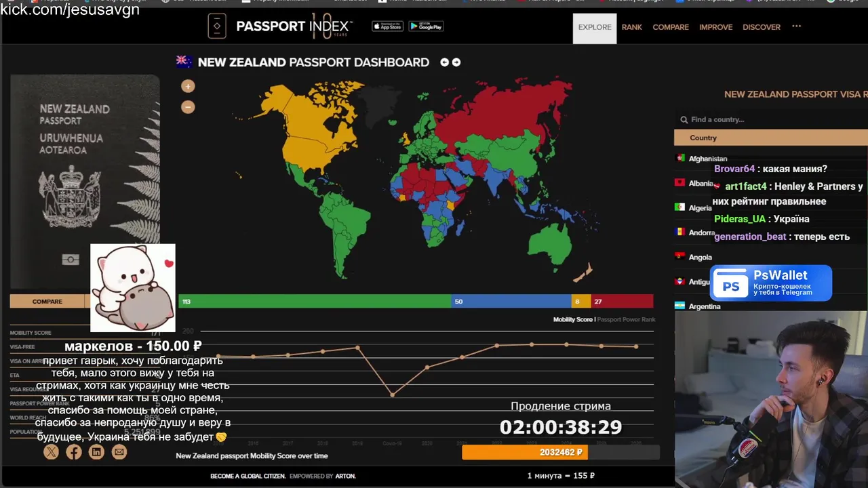Click Brazil on the world map
The image size is (868, 488).
click(x=353, y=217)
